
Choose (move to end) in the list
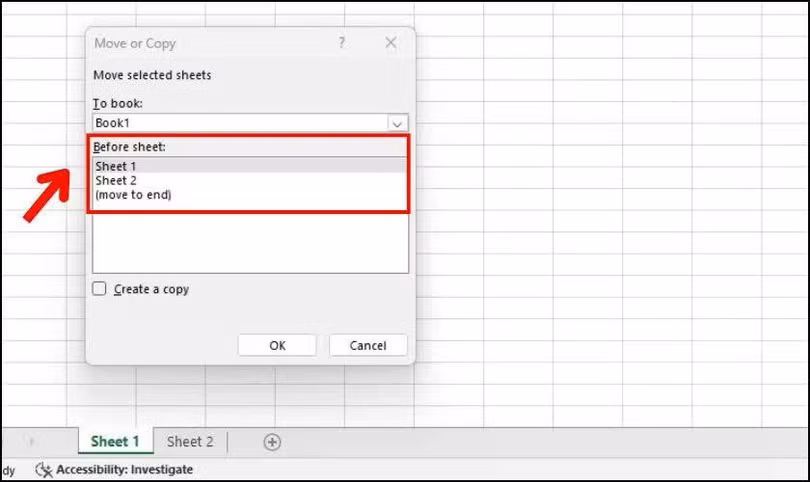pyautogui.click(x=250, y=195)
